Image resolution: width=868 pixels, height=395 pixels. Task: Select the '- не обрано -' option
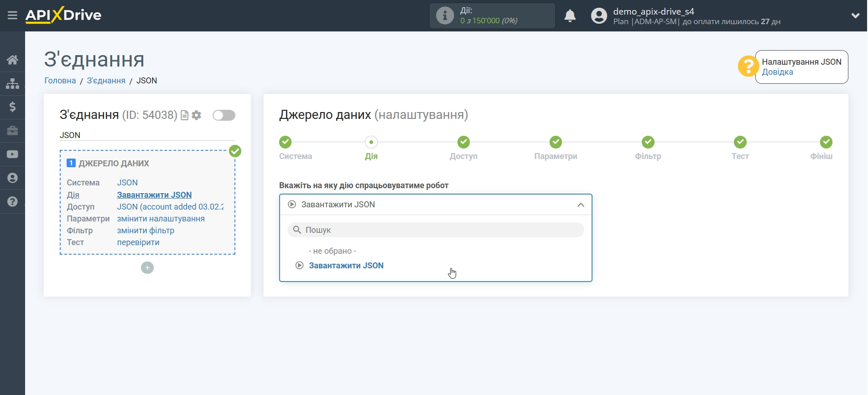[333, 251]
